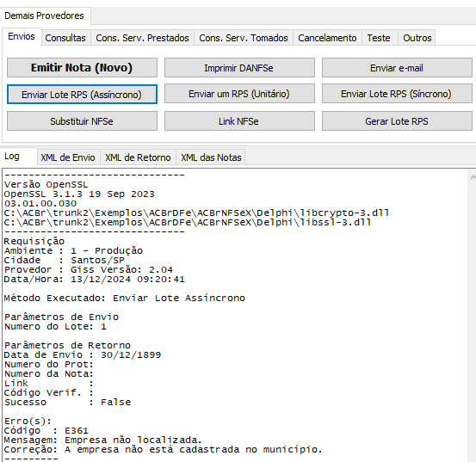Open Cons. Serv. Tomados tab

point(243,38)
